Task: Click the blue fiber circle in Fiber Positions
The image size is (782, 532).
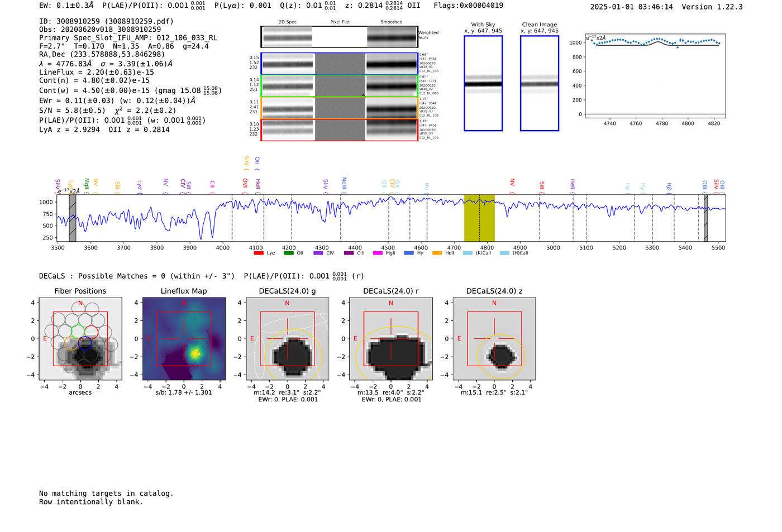Action: (85, 343)
